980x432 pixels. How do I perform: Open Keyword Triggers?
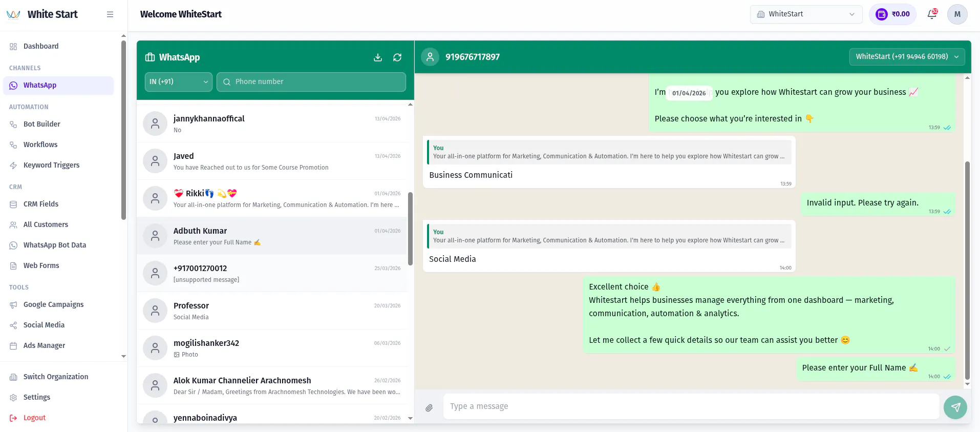[x=58, y=165]
